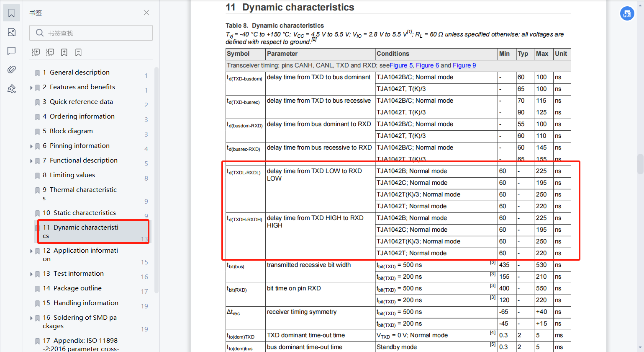Click the blue floating translate button
The image size is (644, 352).
pyautogui.click(x=627, y=13)
